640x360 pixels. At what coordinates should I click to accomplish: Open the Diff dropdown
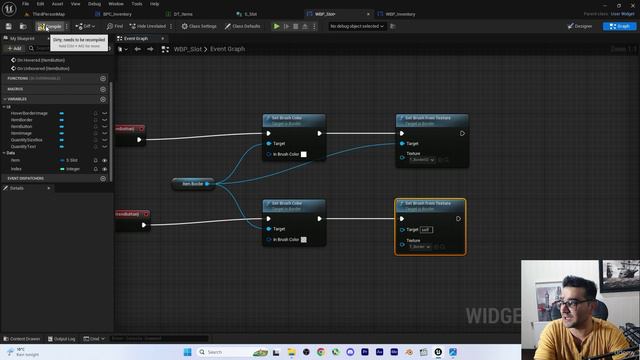click(x=85, y=26)
